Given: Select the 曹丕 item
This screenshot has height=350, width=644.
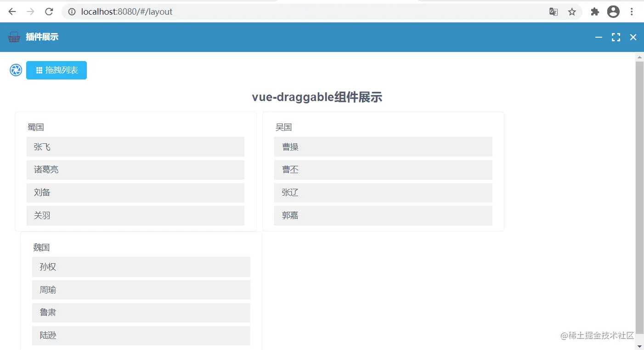Looking at the screenshot, I should [x=383, y=170].
